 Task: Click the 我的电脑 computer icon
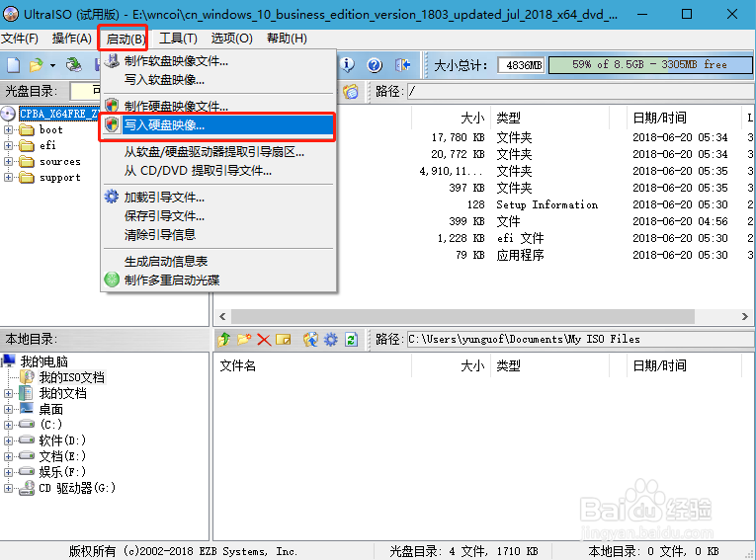click(9, 360)
